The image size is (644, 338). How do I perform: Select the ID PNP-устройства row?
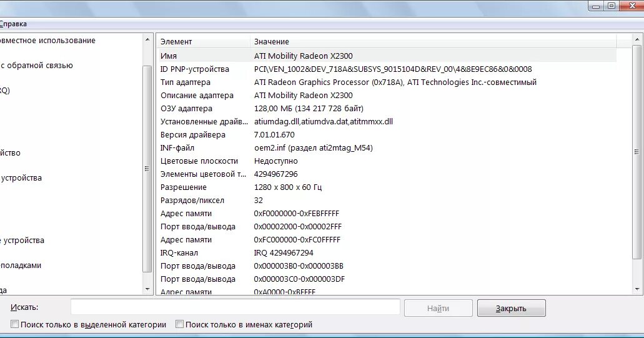point(387,69)
